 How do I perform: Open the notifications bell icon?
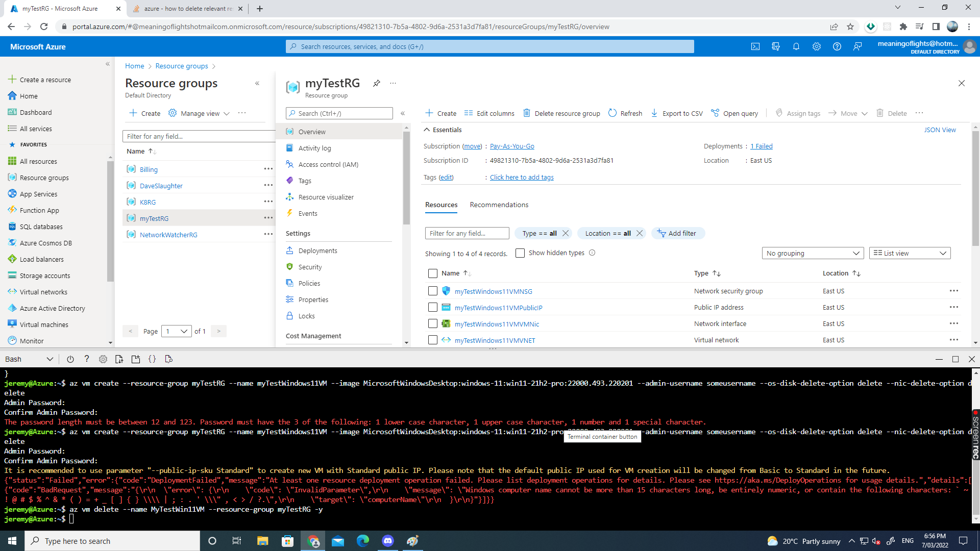[x=796, y=46]
